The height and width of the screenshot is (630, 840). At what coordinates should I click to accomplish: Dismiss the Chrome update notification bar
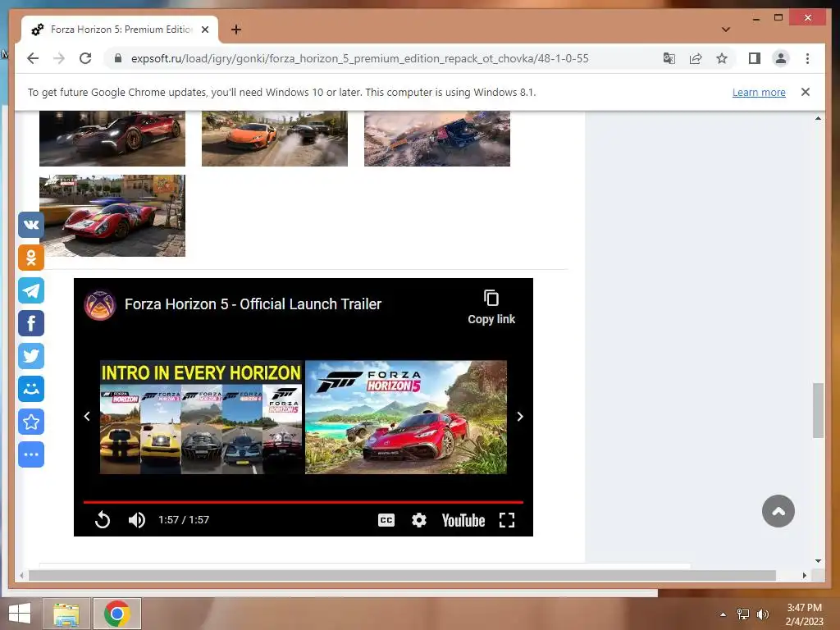click(x=806, y=92)
